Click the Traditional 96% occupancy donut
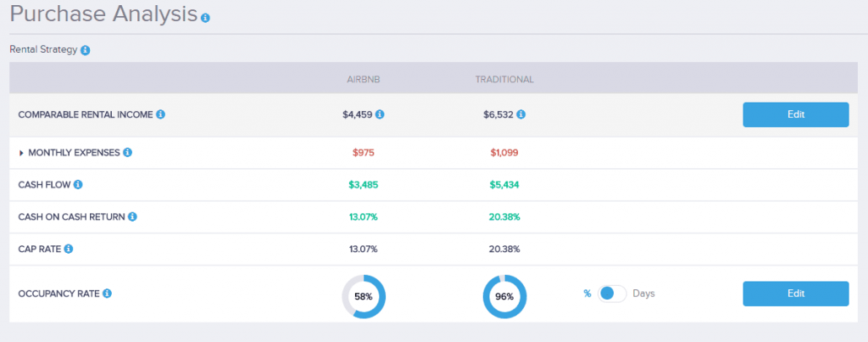 [504, 296]
